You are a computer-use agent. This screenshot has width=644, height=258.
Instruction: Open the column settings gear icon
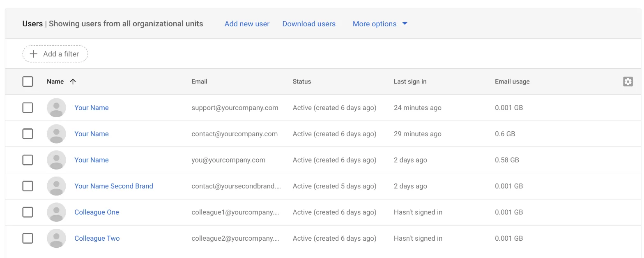(x=628, y=81)
